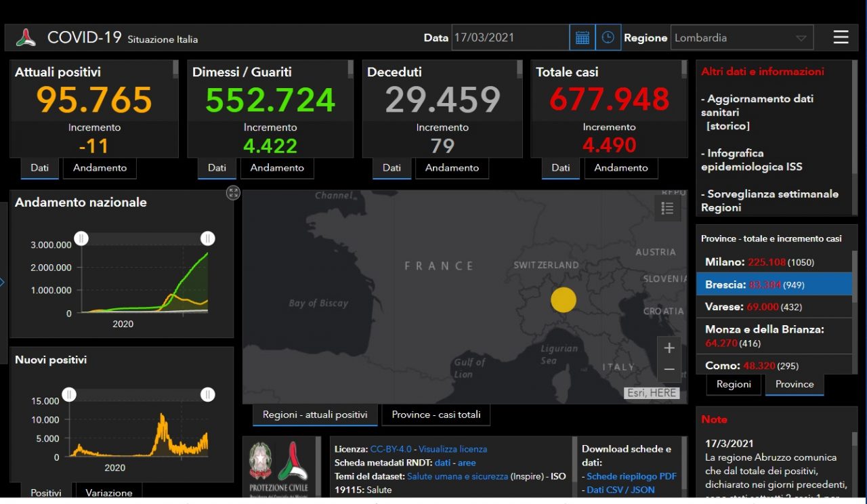Click the Protezione Civile logo

(x=278, y=467)
